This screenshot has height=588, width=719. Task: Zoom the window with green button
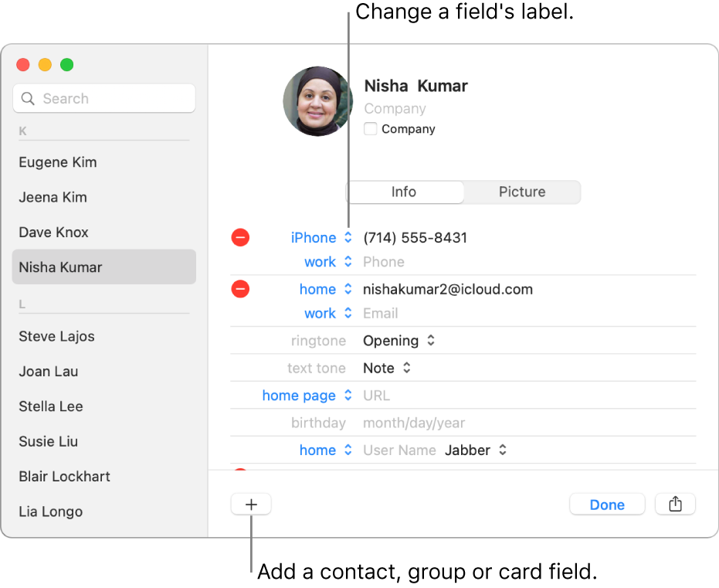click(x=67, y=65)
